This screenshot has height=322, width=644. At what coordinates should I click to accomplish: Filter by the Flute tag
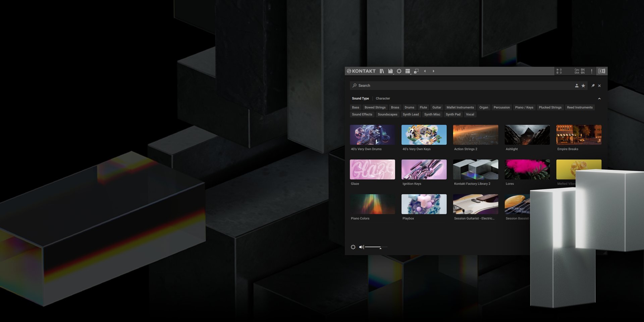pyautogui.click(x=423, y=107)
